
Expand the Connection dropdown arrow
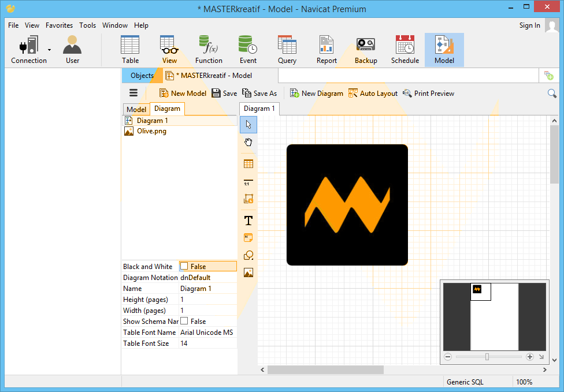point(49,50)
